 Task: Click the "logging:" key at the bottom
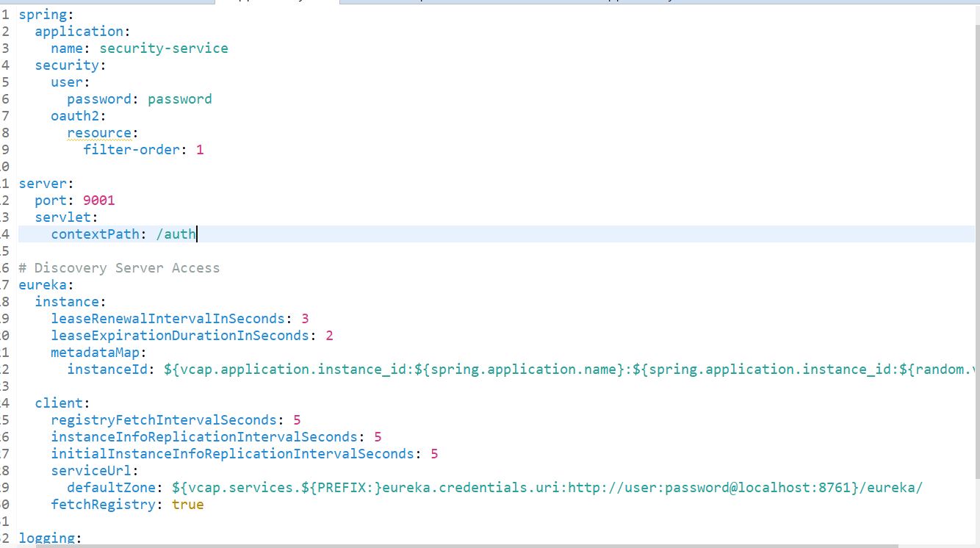[x=46, y=538]
